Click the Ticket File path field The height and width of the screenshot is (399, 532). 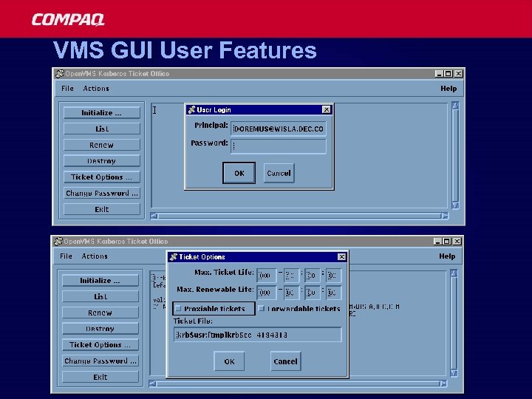[258, 335]
